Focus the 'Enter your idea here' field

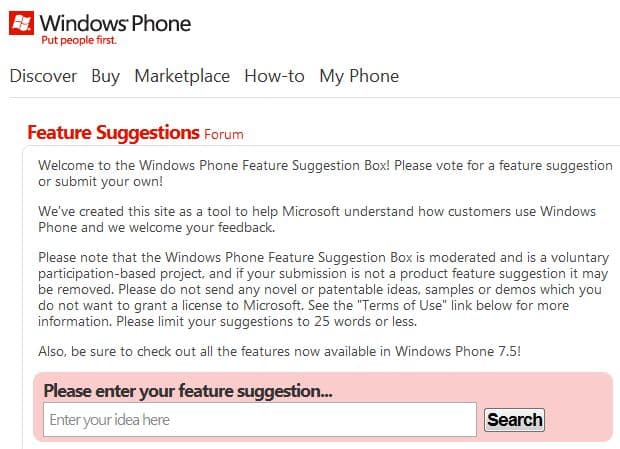[260, 419]
